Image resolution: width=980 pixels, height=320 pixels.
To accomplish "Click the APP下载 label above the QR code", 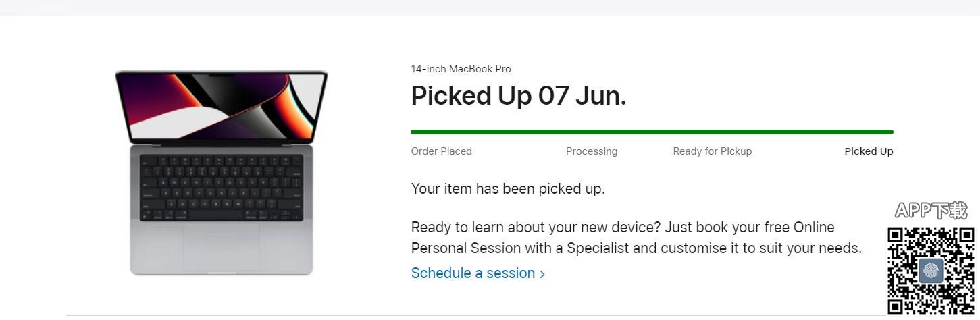I will [x=931, y=211].
